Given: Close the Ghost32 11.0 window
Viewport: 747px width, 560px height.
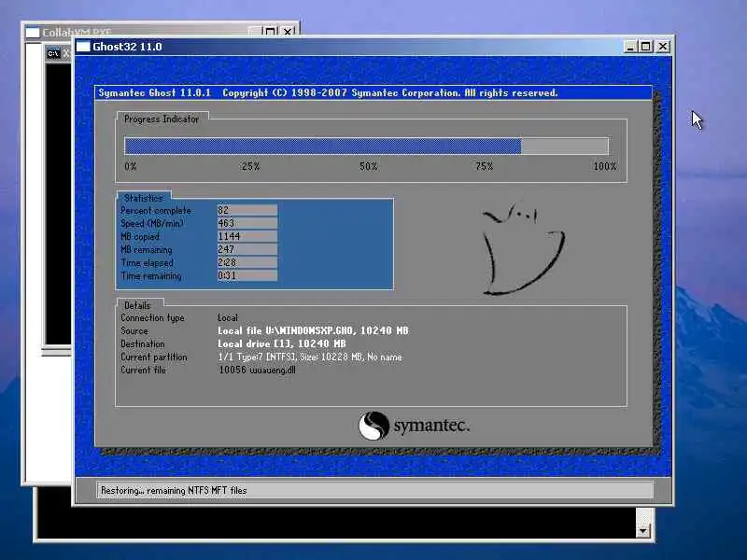Looking at the screenshot, I should [663, 47].
